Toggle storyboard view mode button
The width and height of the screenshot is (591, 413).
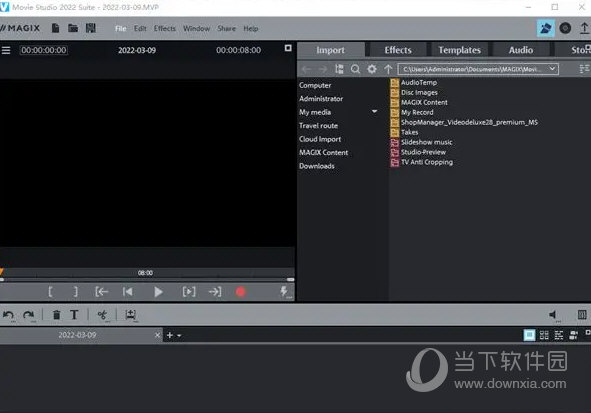pyautogui.click(x=529, y=335)
